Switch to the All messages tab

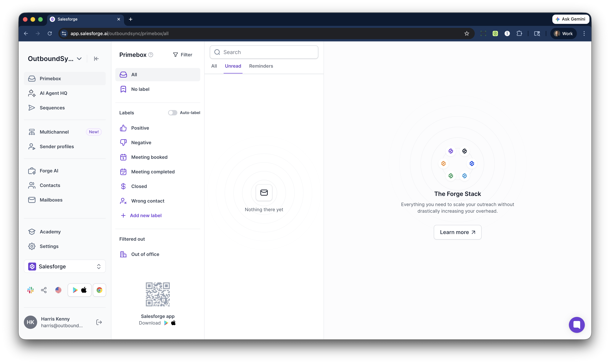[214, 66]
